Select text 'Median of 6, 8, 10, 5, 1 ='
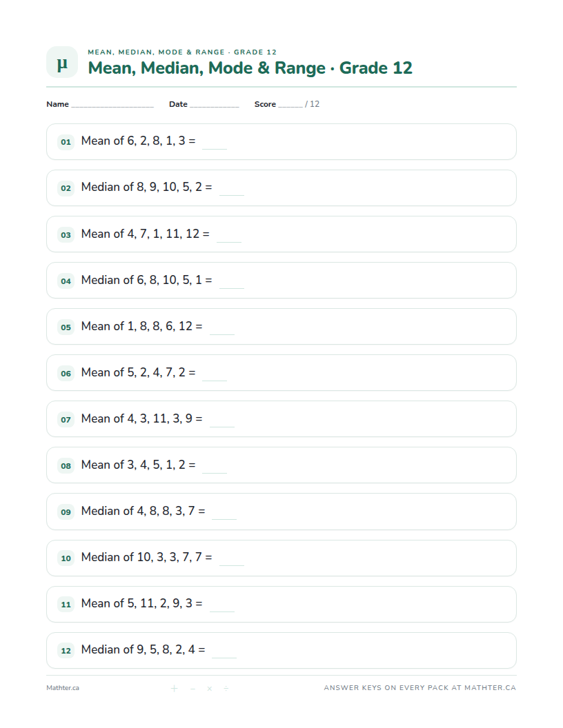Viewport: 563px width, 728px height. coord(147,280)
